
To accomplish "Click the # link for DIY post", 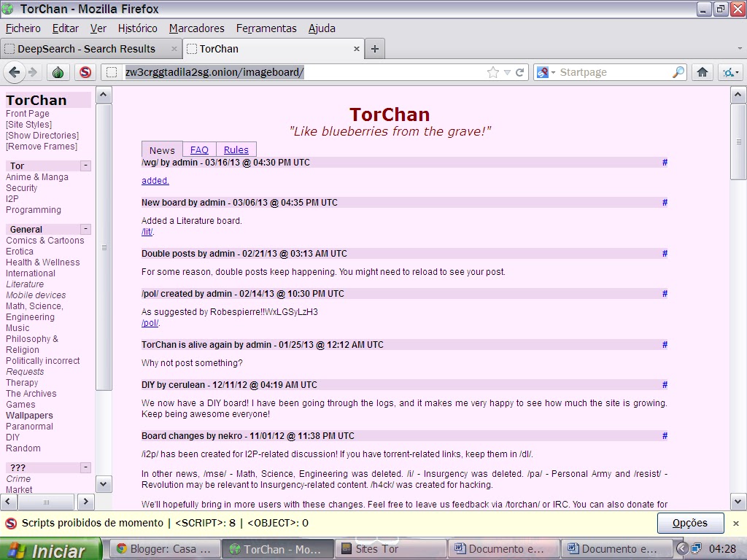I will point(665,384).
